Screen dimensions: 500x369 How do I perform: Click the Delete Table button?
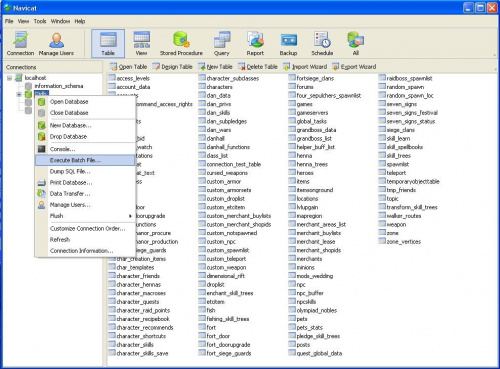tap(257, 67)
